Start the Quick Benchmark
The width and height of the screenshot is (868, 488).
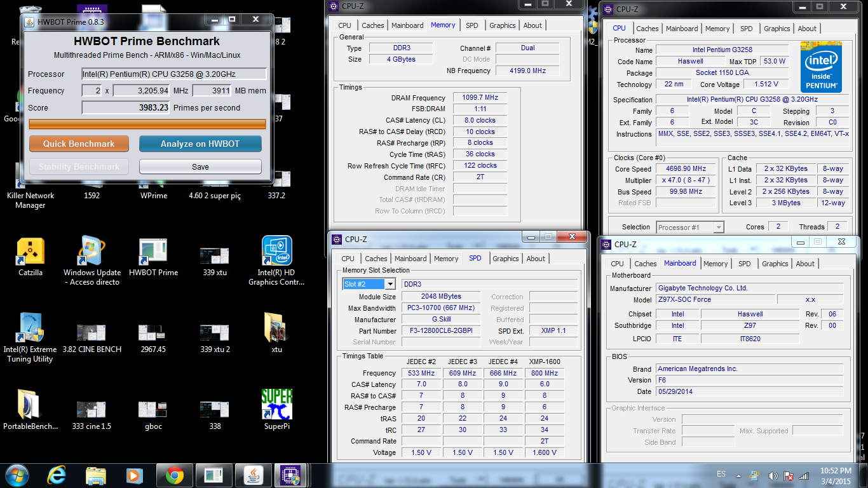click(x=79, y=144)
